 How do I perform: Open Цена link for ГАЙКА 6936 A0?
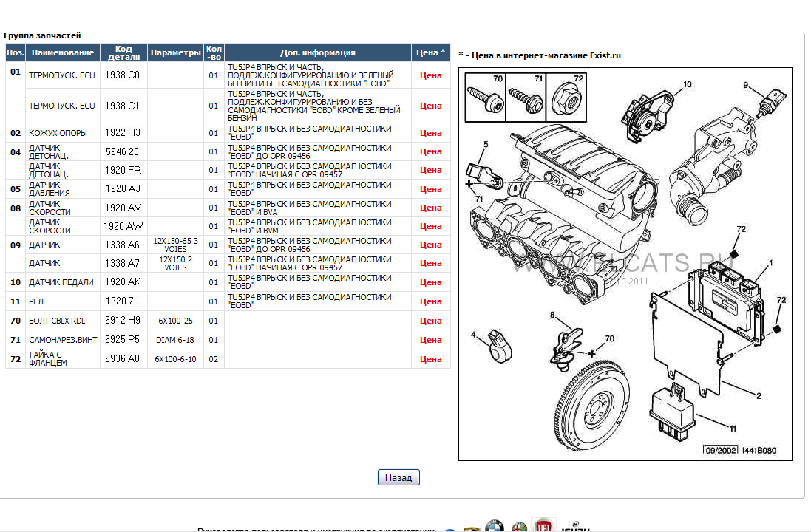click(430, 359)
